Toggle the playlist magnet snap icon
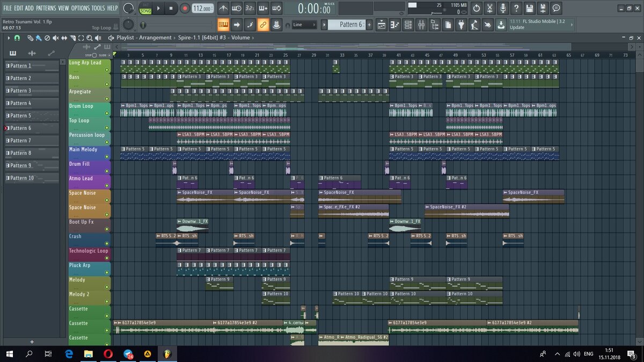Screen dimensions: 644x362 (x=17, y=38)
